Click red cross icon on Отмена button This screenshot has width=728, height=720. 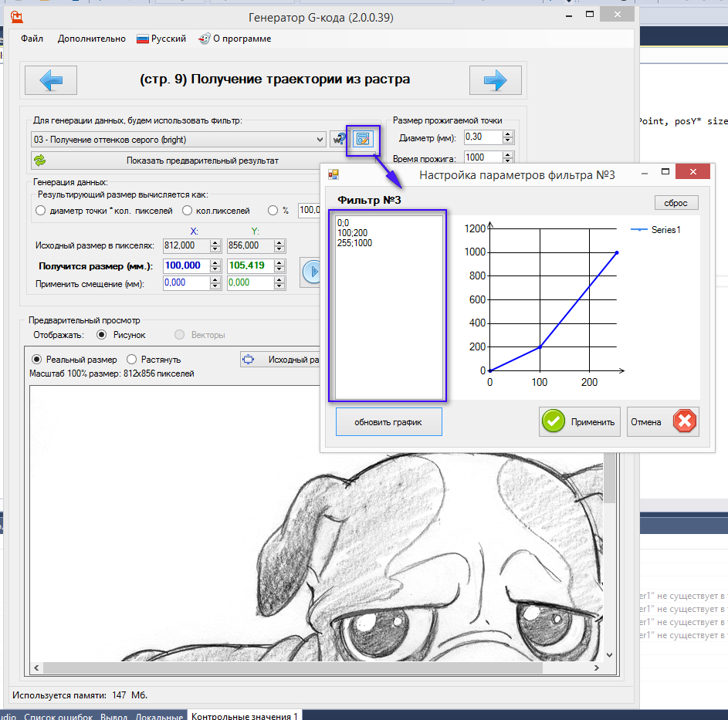pos(685,421)
